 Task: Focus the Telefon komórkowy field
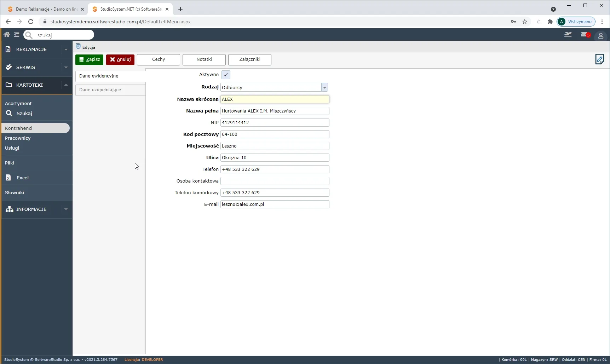[x=275, y=192]
